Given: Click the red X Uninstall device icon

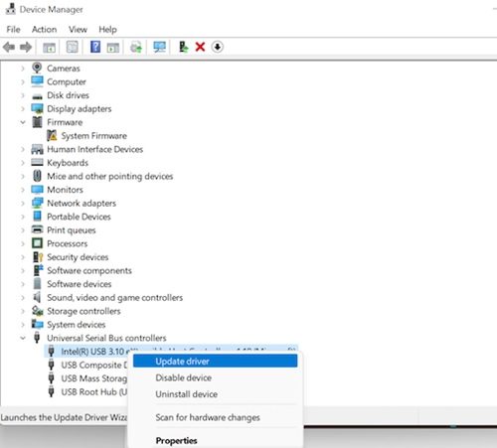Looking at the screenshot, I should tap(200, 47).
